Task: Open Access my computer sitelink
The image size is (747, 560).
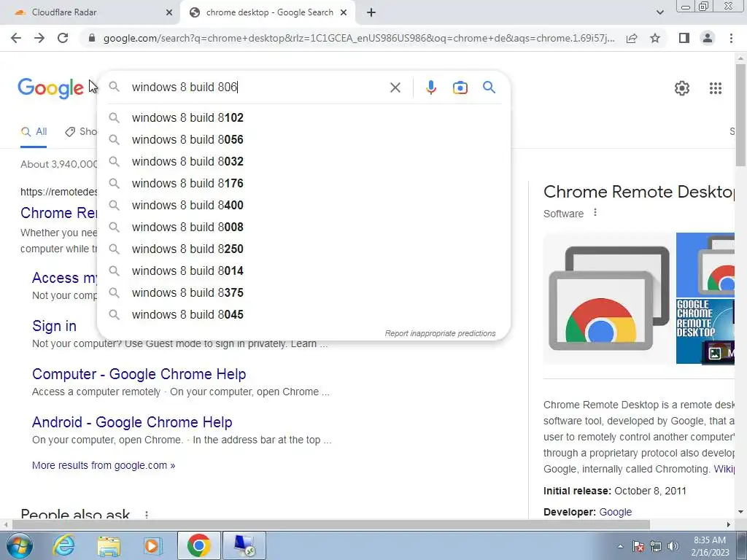Action: pos(65,278)
